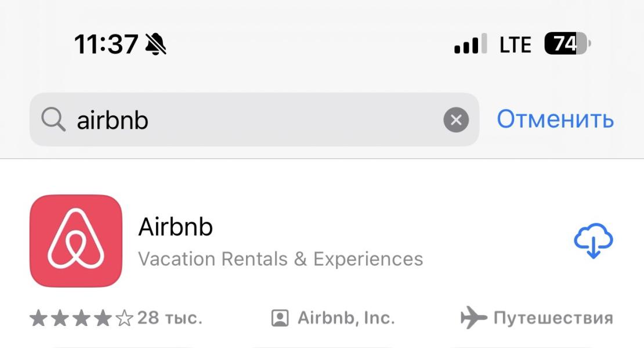Viewport: 644px width, 348px height.
Task: Open developer Airbnb, Inc. label
Action: click(346, 318)
